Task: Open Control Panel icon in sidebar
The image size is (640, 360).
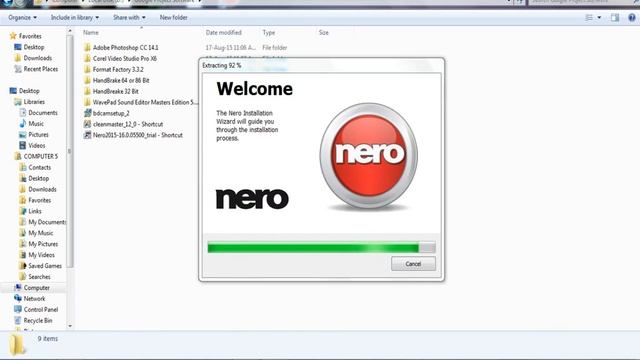Action: tap(18, 309)
